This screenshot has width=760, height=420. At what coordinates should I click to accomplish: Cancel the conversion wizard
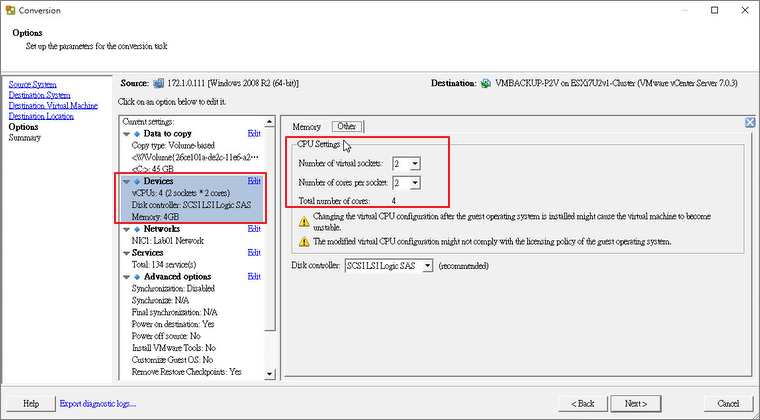point(728,404)
